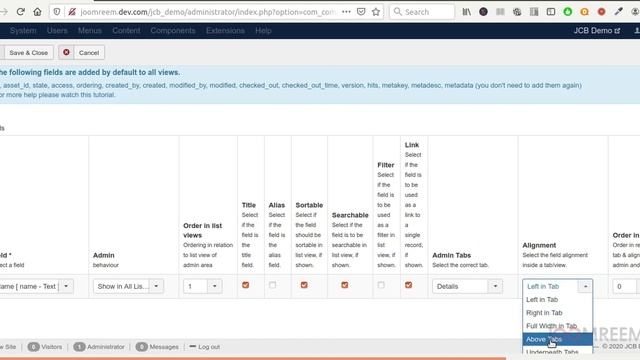
Task: Open the Field dropdown showing name - Text
Action: pyautogui.click(x=36, y=286)
